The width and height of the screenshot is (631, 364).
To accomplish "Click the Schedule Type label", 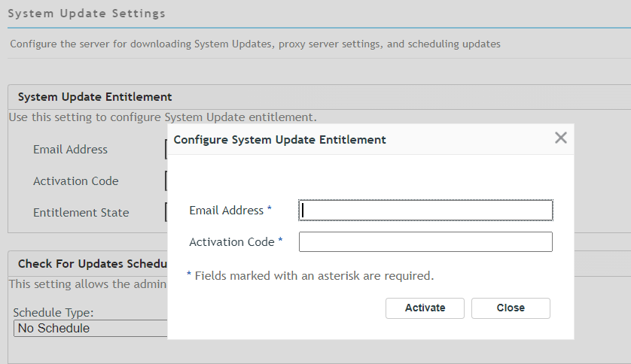I will pyautogui.click(x=53, y=313).
